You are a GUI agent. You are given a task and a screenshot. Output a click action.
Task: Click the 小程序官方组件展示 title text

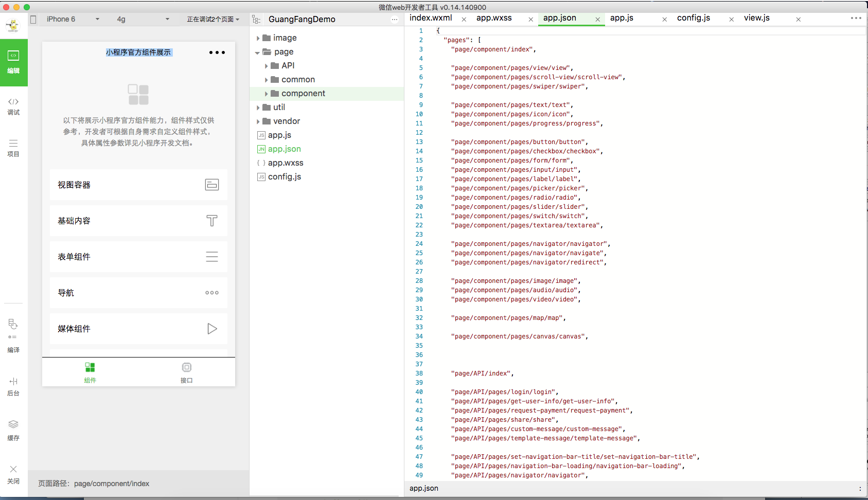tap(138, 52)
